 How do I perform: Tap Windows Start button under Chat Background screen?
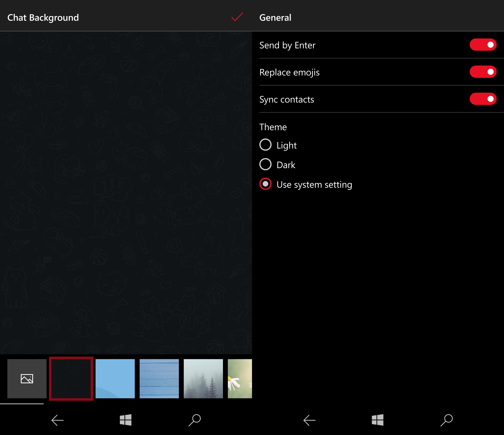pyautogui.click(x=125, y=420)
